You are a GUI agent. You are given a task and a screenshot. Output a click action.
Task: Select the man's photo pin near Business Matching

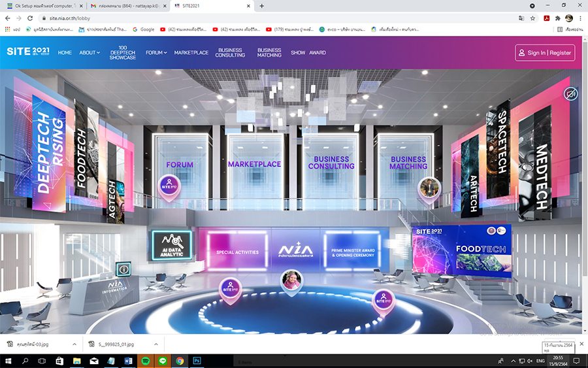point(429,190)
